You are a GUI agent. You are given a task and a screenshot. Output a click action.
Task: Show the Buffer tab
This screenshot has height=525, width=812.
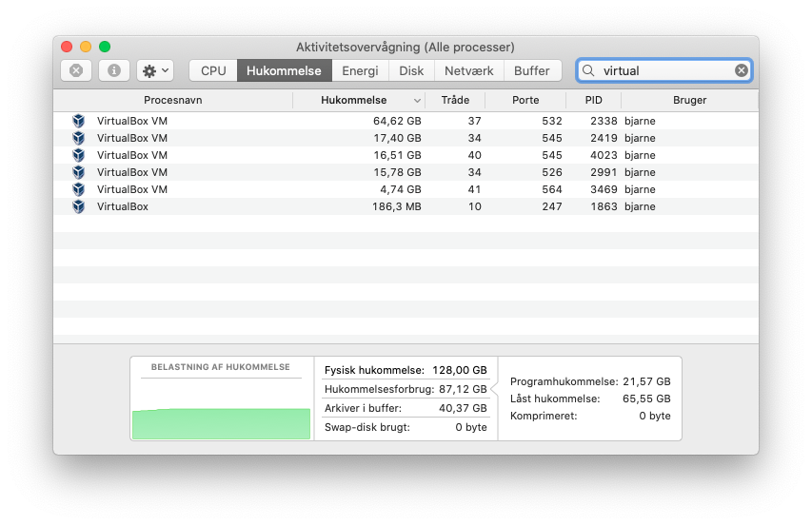tap(532, 70)
